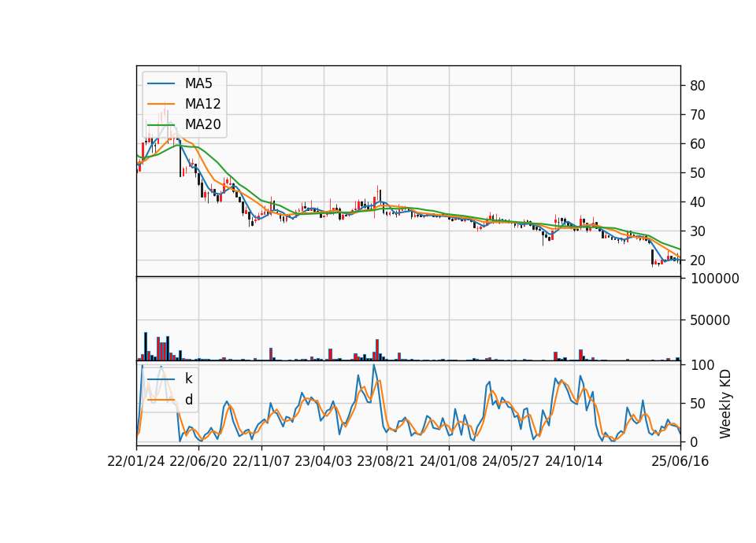Click the 25/06/16 date tick label
This screenshot has width=756, height=543.
680,461
